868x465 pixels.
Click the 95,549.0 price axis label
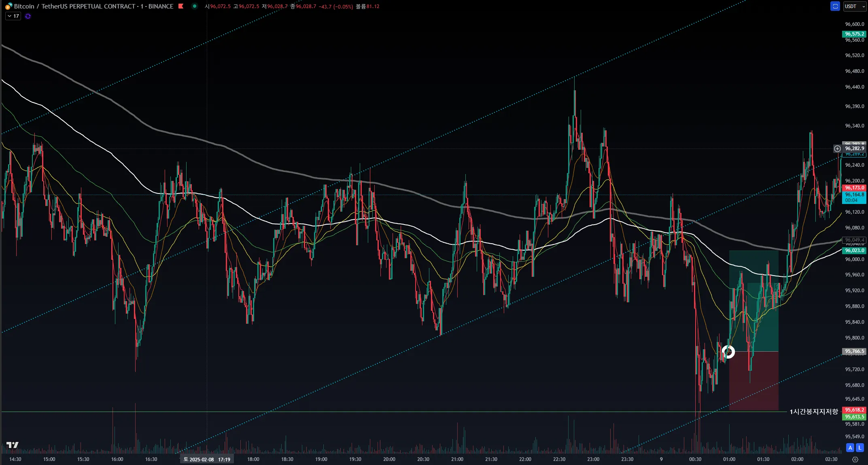coord(854,437)
